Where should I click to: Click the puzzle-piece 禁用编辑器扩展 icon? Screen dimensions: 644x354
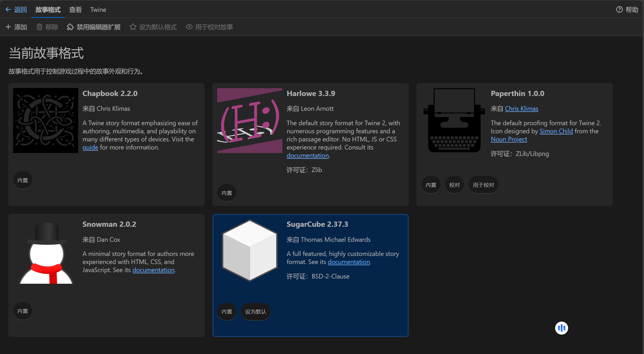70,27
